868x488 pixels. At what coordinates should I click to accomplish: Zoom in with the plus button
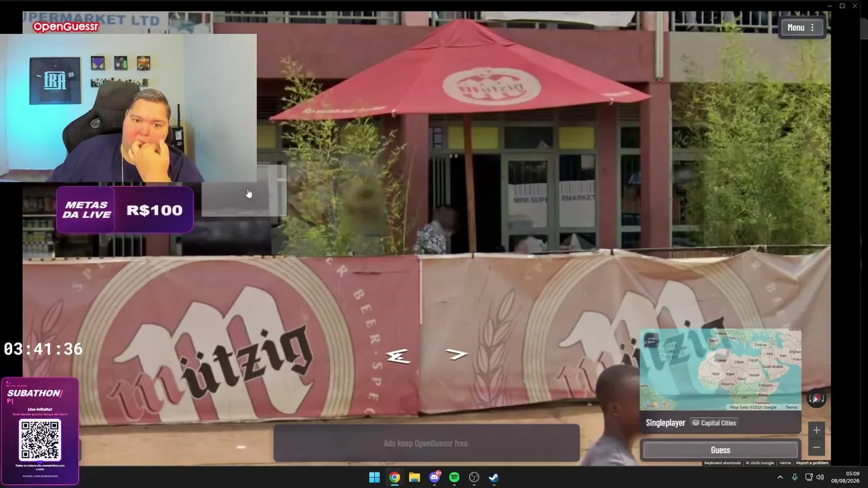(816, 430)
